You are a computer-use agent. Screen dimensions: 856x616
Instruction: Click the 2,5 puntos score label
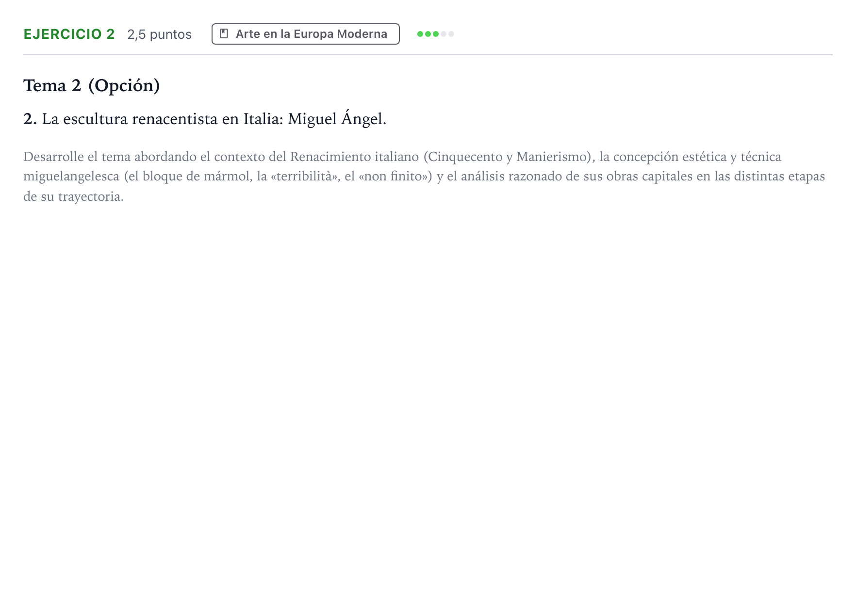point(160,34)
